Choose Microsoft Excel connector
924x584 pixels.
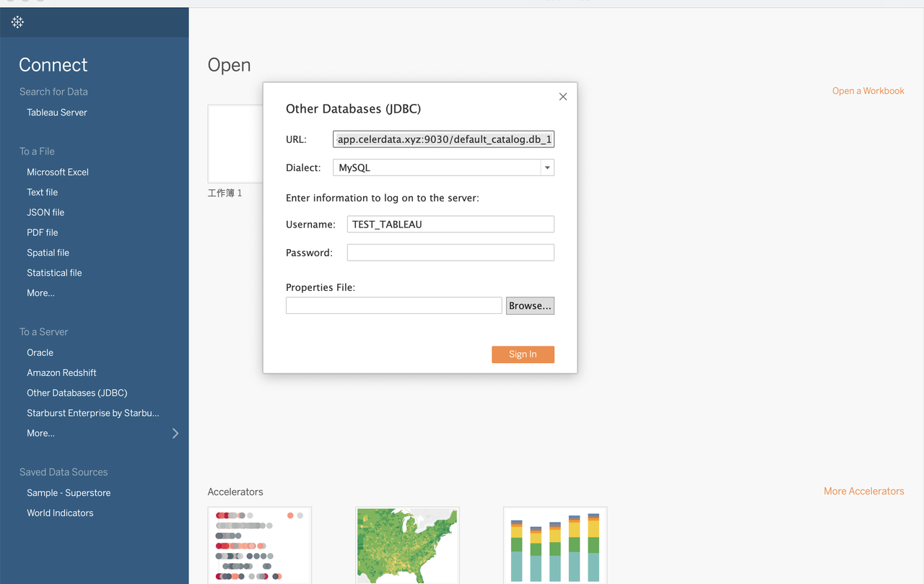click(x=58, y=172)
